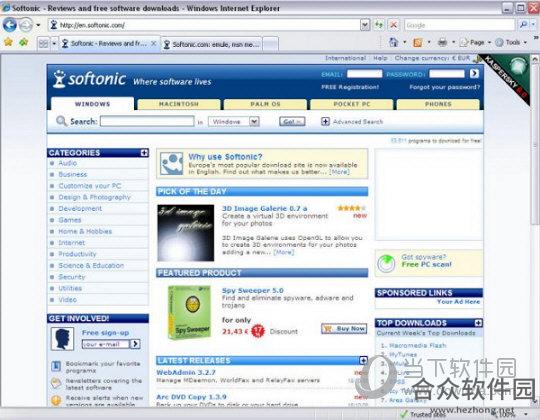Click the Help link at page top
This screenshot has width=540, height=420.
(x=380, y=58)
